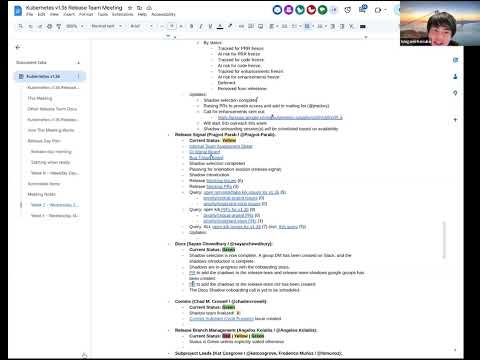Open the Maps side panel icon
The height and width of the screenshot is (360, 480).
455,93
